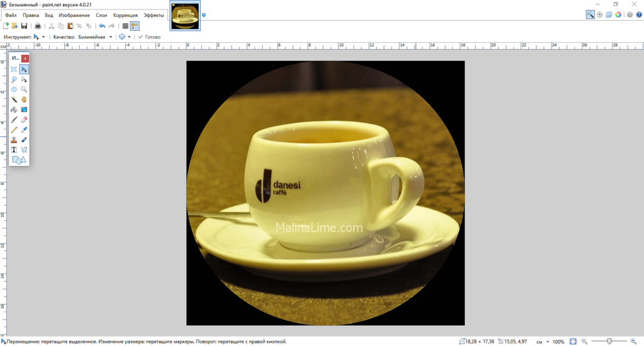Select the Text tool
Image resolution: width=644 pixels, height=346 pixels.
click(14, 150)
